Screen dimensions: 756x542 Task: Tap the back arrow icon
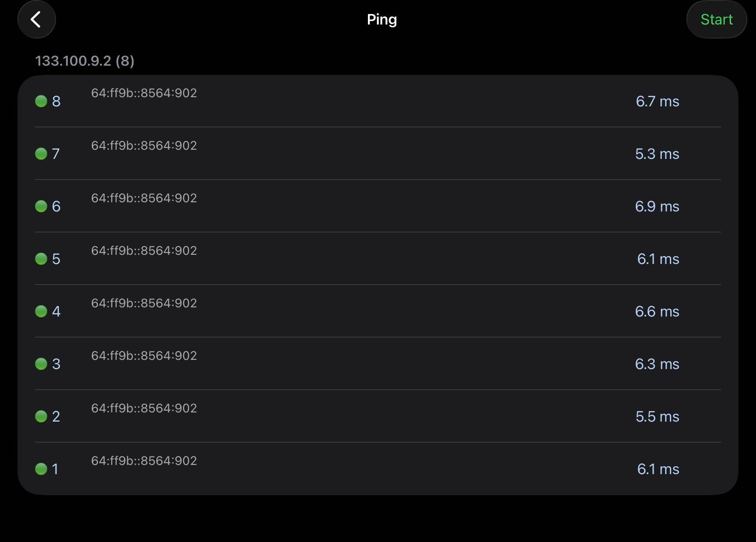pyautogui.click(x=36, y=19)
